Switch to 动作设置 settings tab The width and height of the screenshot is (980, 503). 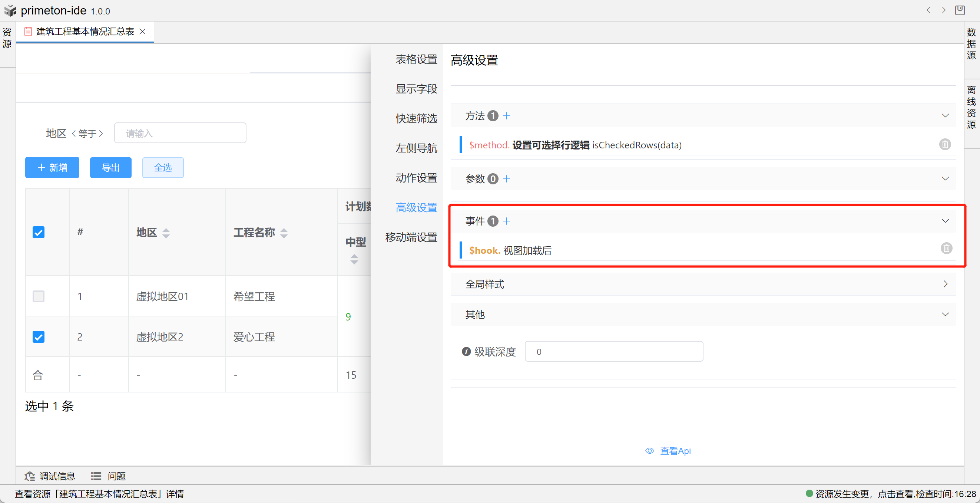tap(416, 178)
